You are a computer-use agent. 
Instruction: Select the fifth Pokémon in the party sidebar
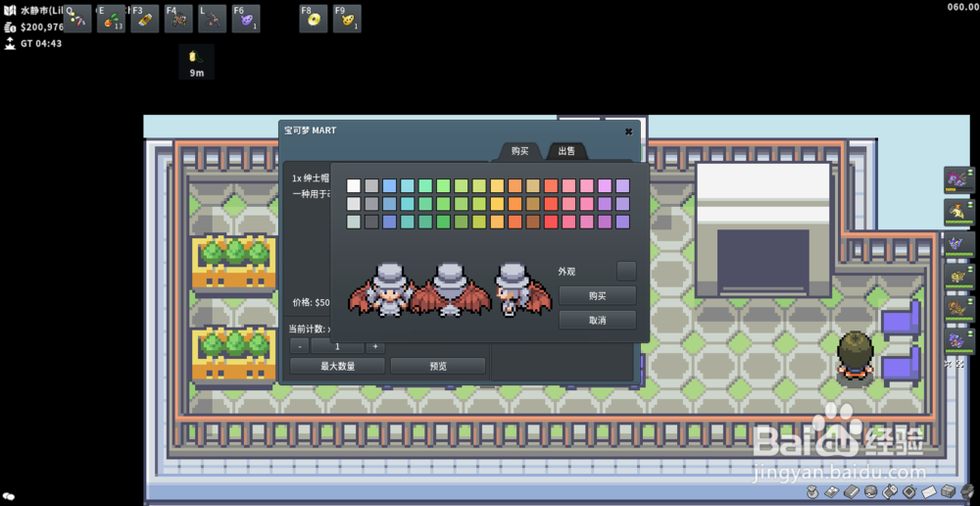(958, 309)
